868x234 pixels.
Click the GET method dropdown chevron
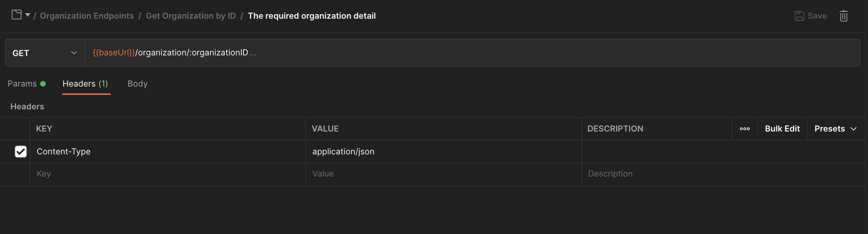tap(74, 53)
